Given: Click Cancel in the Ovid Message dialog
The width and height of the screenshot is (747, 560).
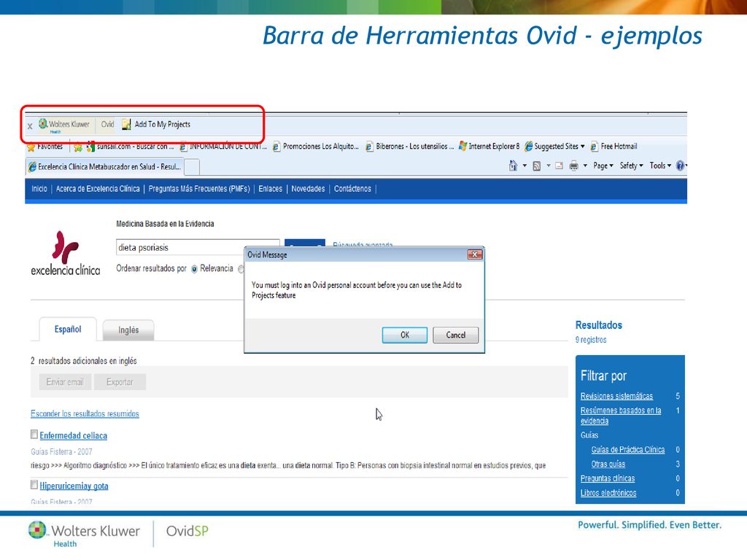Looking at the screenshot, I should (455, 335).
